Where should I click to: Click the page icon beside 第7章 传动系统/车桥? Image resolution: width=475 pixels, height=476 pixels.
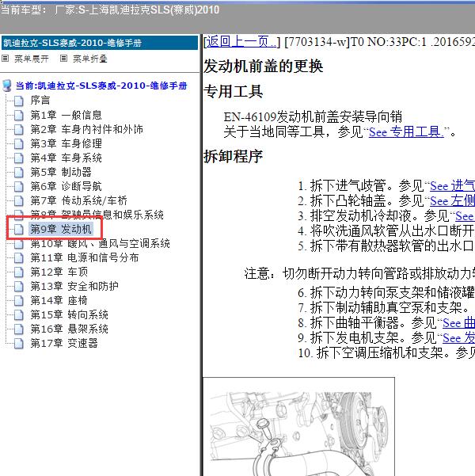pos(19,200)
